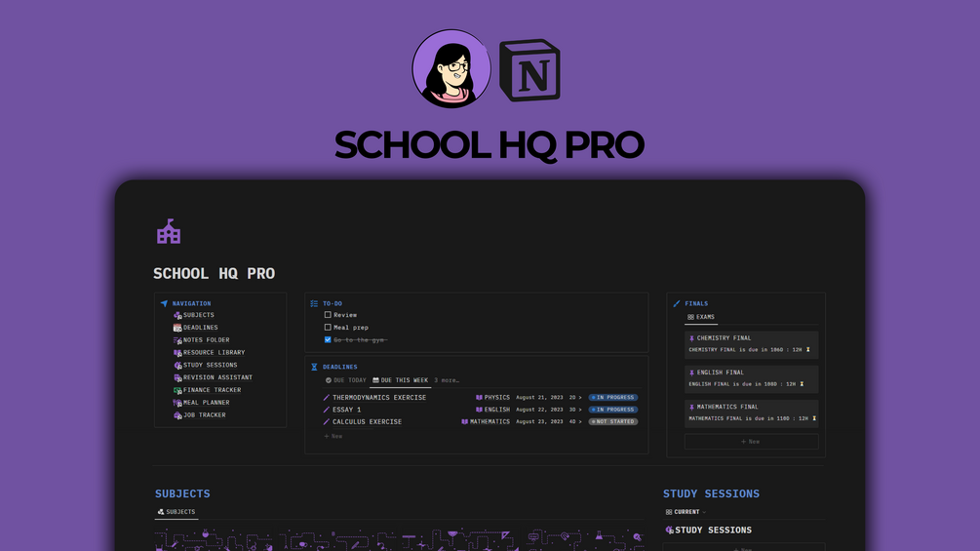Click the Finals pencil icon
This screenshot has width=980, height=551.
coord(677,303)
